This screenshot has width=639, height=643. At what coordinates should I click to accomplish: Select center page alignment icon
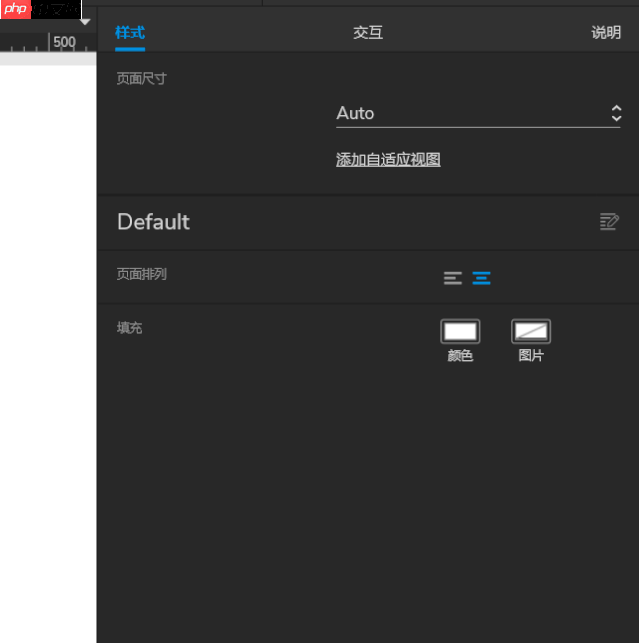(481, 278)
